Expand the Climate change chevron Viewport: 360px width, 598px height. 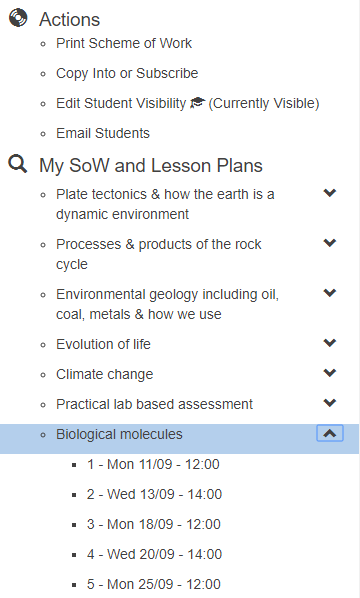click(329, 373)
